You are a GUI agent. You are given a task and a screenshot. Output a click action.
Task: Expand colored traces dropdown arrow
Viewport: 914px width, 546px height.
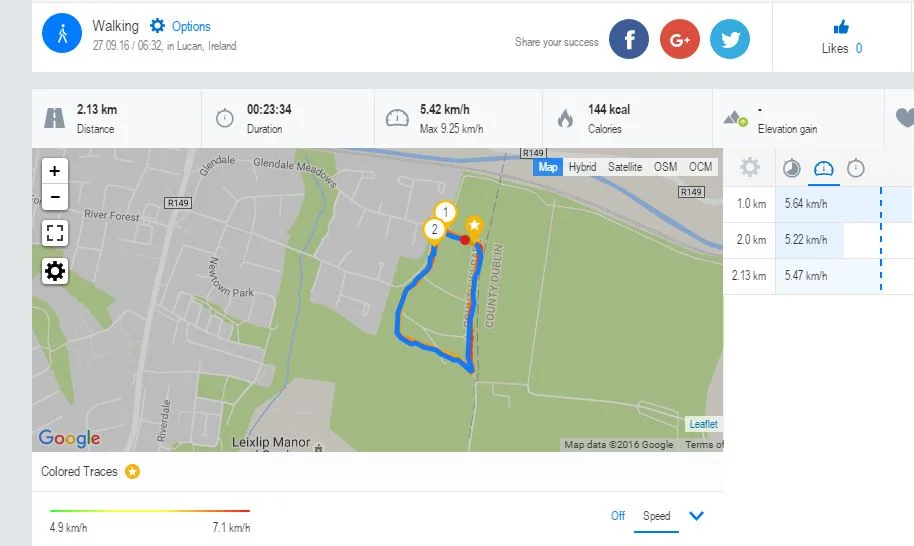click(x=697, y=516)
